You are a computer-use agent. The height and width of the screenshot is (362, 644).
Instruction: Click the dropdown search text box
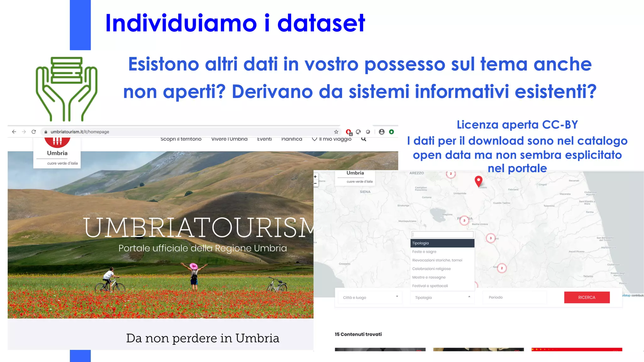[442, 234]
